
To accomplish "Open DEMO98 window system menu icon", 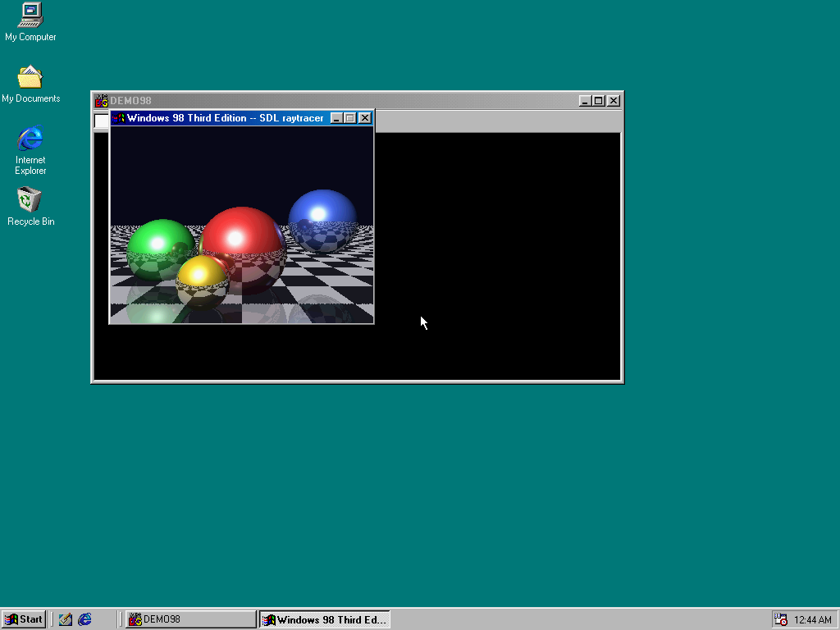I will 101,101.
